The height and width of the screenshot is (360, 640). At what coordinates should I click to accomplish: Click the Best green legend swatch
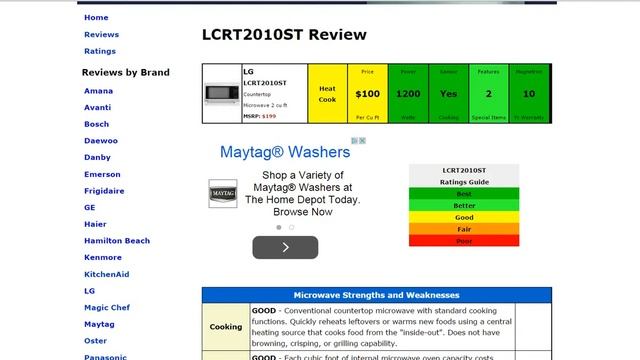pyautogui.click(x=464, y=193)
